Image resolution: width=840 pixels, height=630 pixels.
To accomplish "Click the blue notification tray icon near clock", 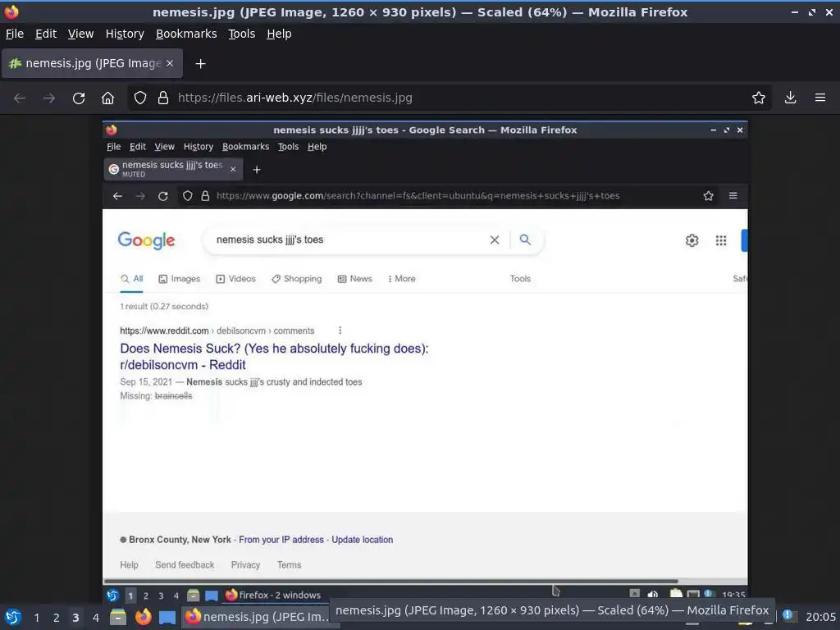I will click(787, 615).
